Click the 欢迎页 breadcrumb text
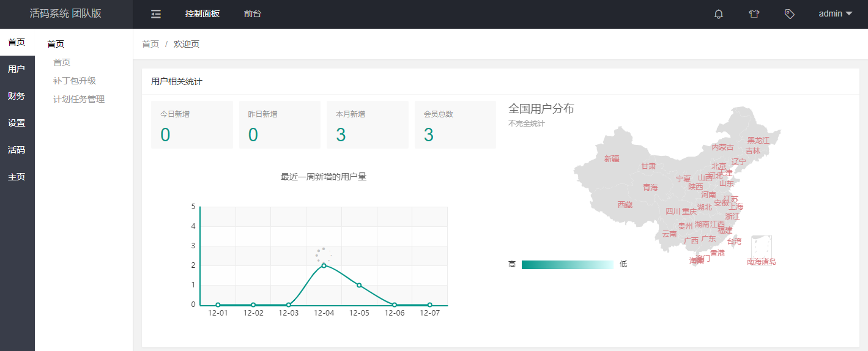868x351 pixels. click(x=187, y=44)
